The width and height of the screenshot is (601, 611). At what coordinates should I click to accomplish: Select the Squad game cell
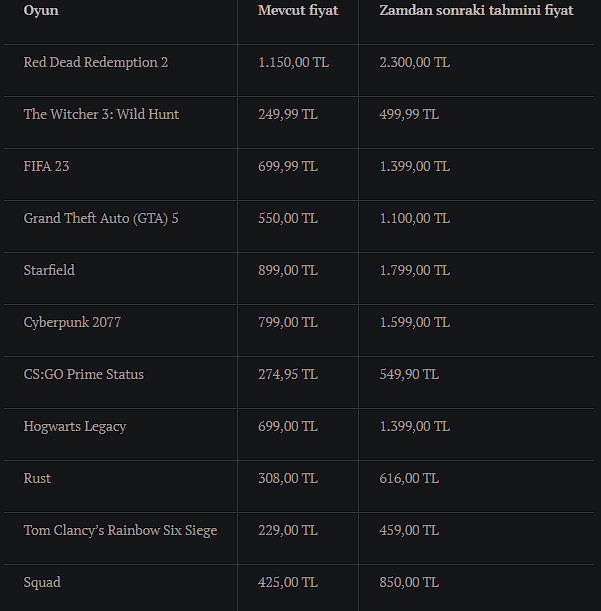(41, 582)
